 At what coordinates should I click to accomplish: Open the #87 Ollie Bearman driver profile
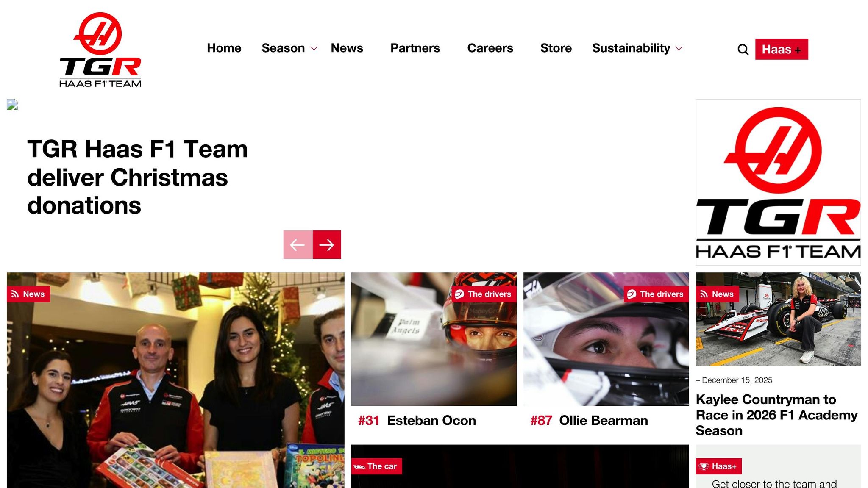coord(589,420)
